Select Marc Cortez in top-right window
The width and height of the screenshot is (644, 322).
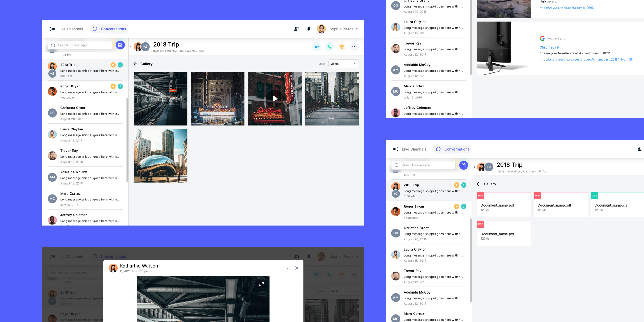pos(429,92)
